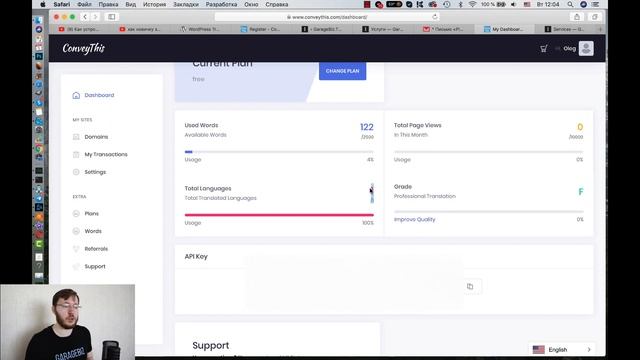Click the Settings gear icon
Viewport: 640px width, 360px height.
(x=76, y=172)
